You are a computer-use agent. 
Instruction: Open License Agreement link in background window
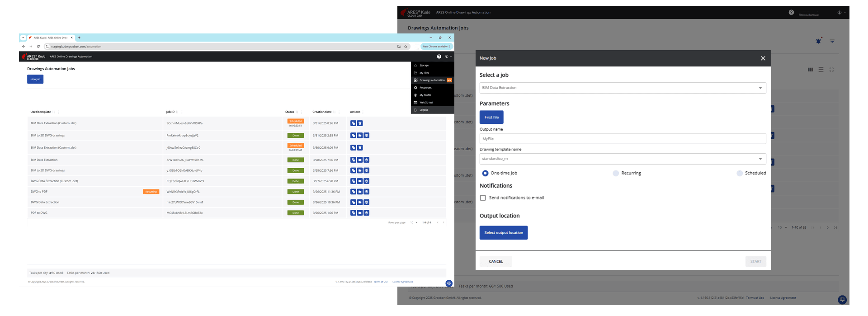[783, 298]
